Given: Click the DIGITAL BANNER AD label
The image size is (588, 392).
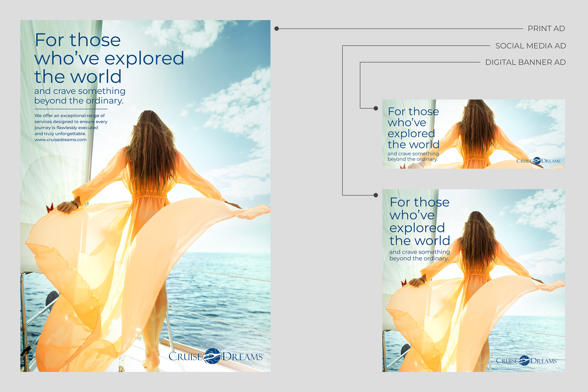Looking at the screenshot, I should (525, 62).
